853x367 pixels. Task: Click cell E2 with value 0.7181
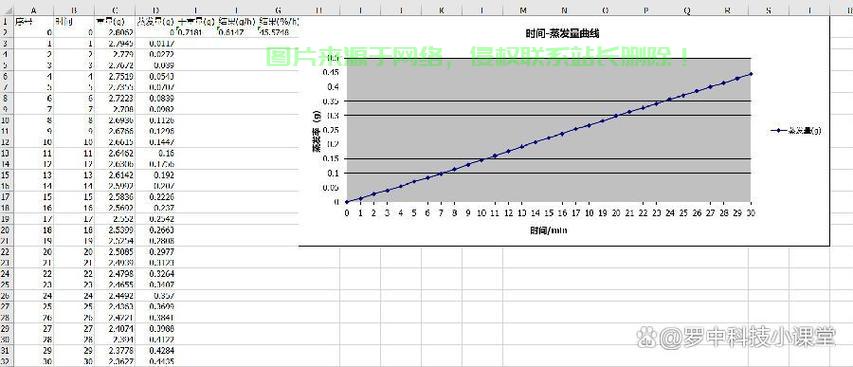(x=196, y=32)
